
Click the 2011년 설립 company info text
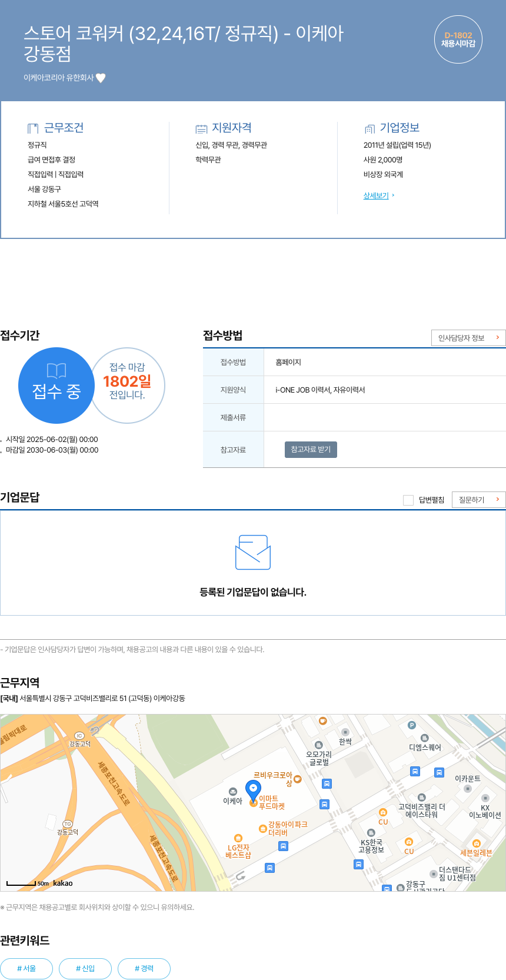pos(397,145)
